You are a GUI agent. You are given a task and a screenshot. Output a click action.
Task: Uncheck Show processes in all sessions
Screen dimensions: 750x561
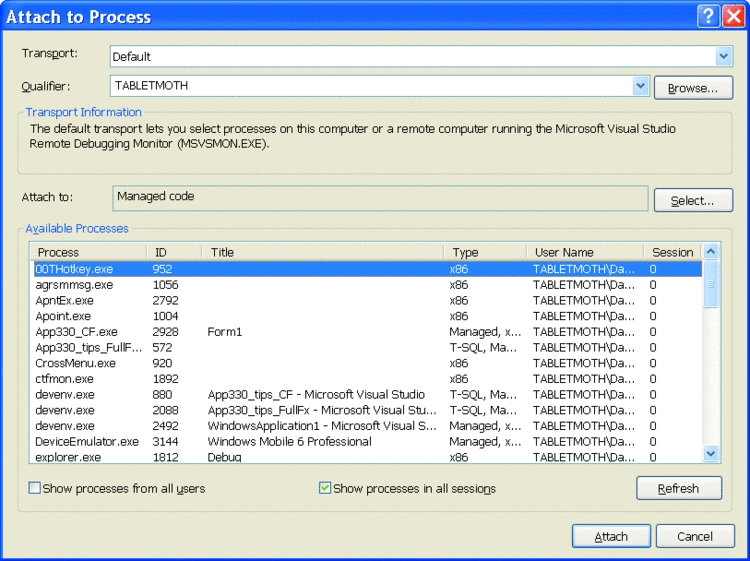(x=325, y=488)
